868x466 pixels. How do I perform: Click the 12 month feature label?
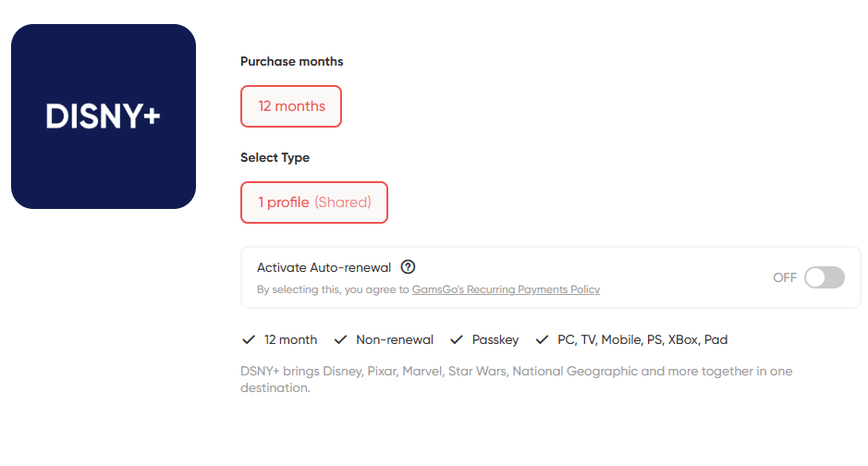coord(290,340)
